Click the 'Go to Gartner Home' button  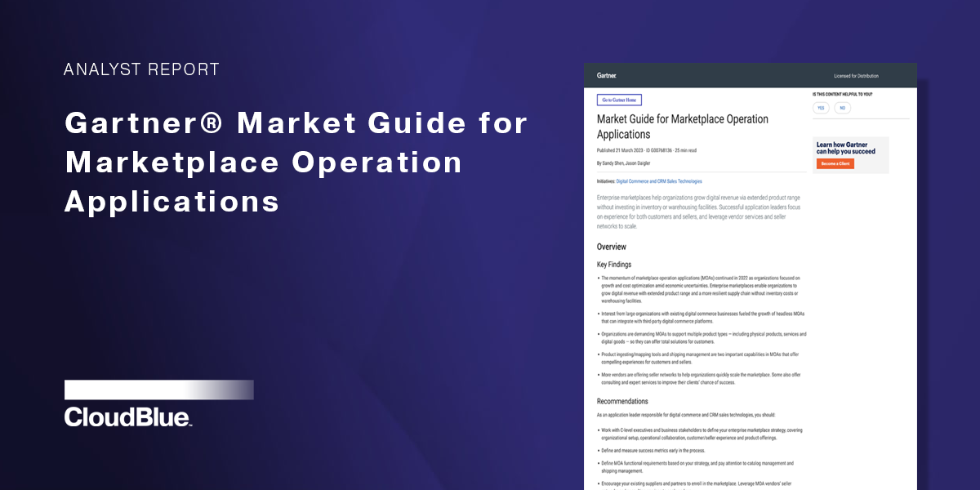tap(619, 100)
